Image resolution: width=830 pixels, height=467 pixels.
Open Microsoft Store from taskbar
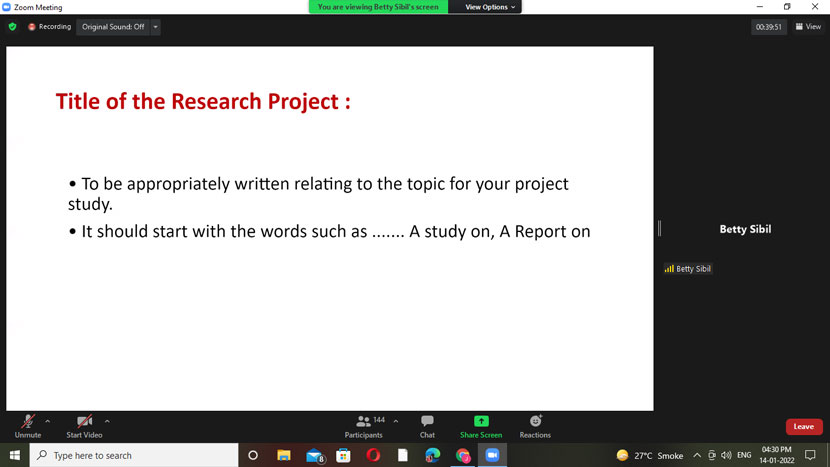(343, 455)
